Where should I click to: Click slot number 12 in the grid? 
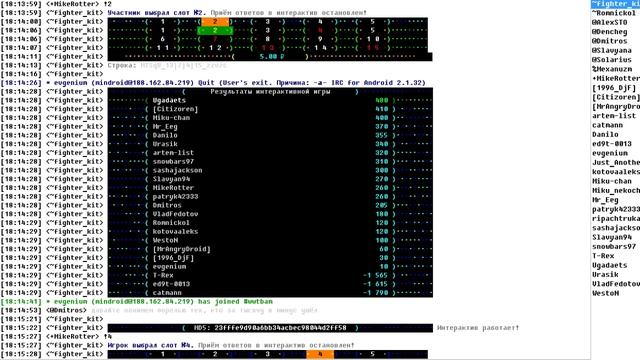(215, 48)
